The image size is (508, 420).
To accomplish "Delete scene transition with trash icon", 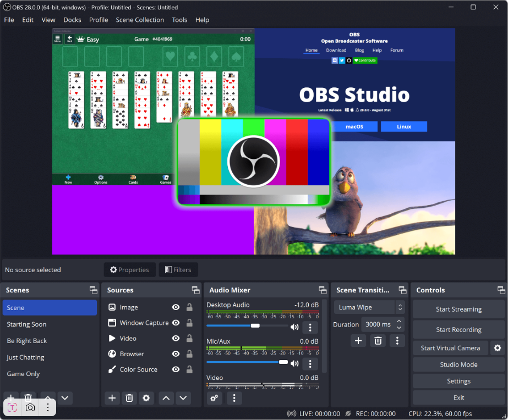I will (378, 341).
